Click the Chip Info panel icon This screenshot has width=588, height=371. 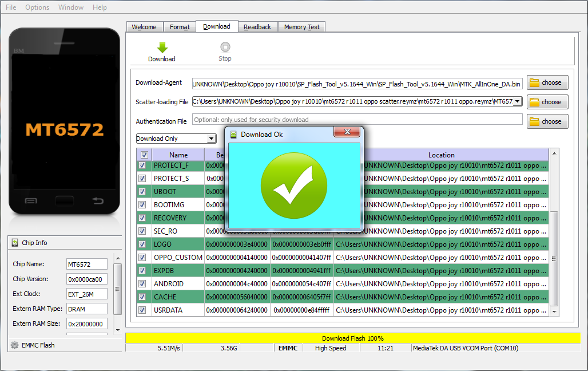tap(15, 243)
